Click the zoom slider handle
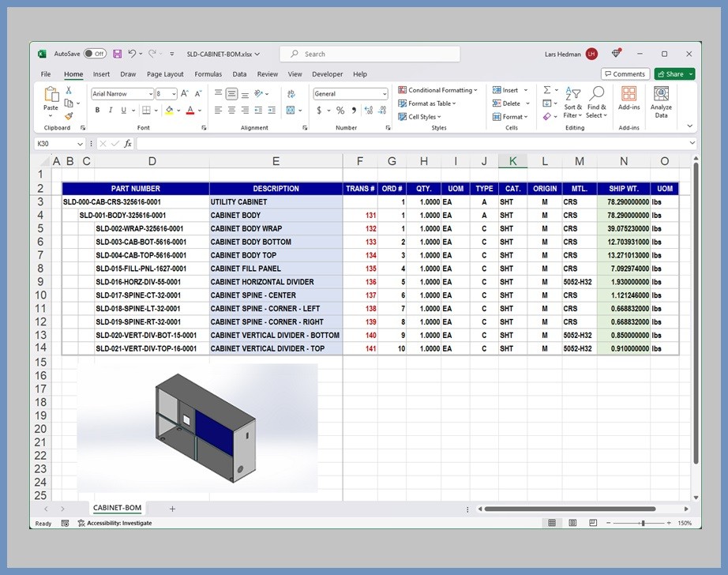The image size is (728, 575). pos(643,523)
